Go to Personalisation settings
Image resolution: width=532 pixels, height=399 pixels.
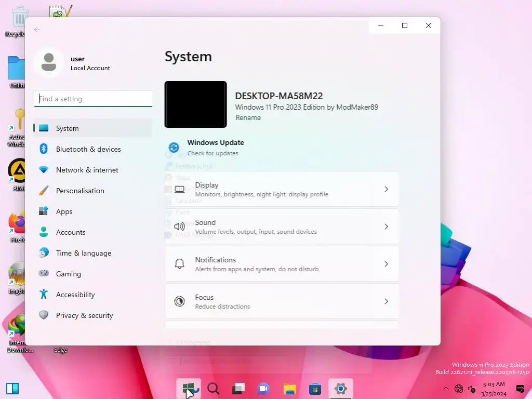[x=92, y=191]
